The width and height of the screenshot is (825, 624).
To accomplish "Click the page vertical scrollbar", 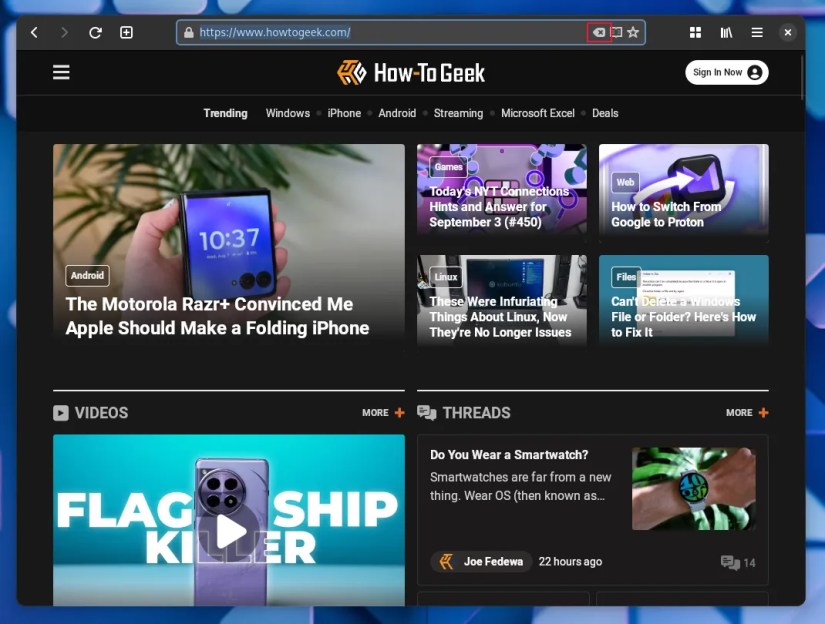I will [x=802, y=78].
